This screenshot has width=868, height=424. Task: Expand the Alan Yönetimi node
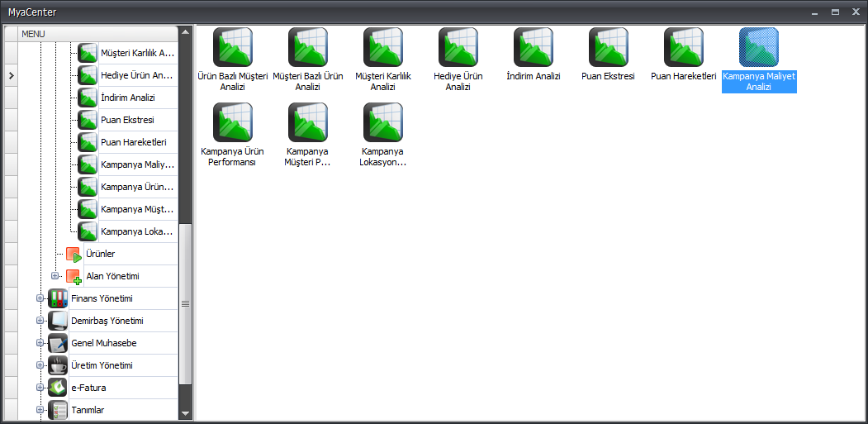coord(55,275)
